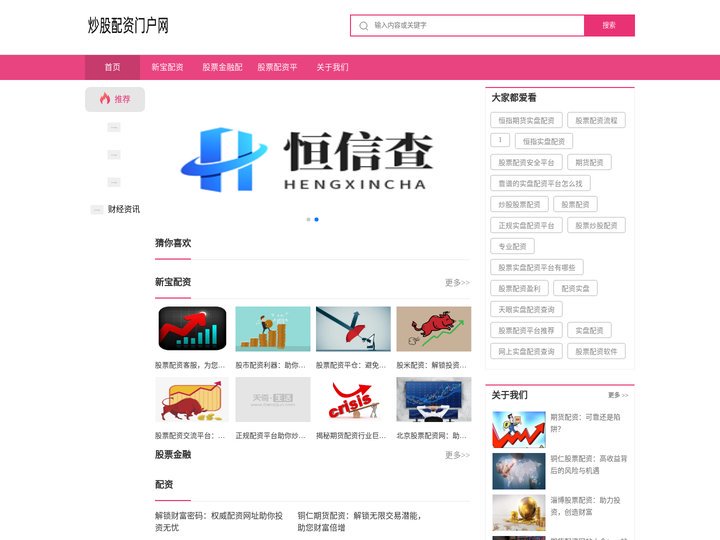Image resolution: width=720 pixels, height=540 pixels.
Task: Open article 股票配资客服，为您…
Action: point(190,366)
